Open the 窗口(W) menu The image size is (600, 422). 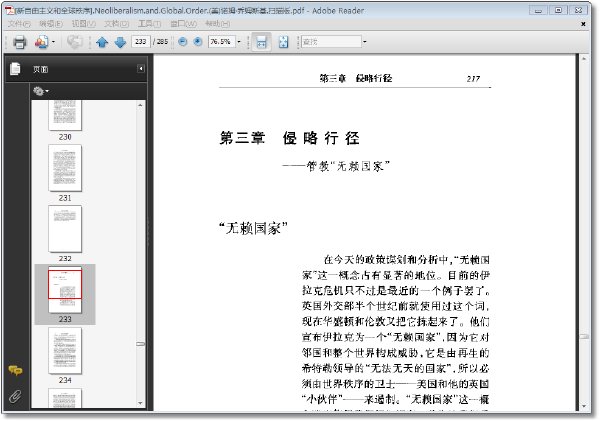coord(183,24)
